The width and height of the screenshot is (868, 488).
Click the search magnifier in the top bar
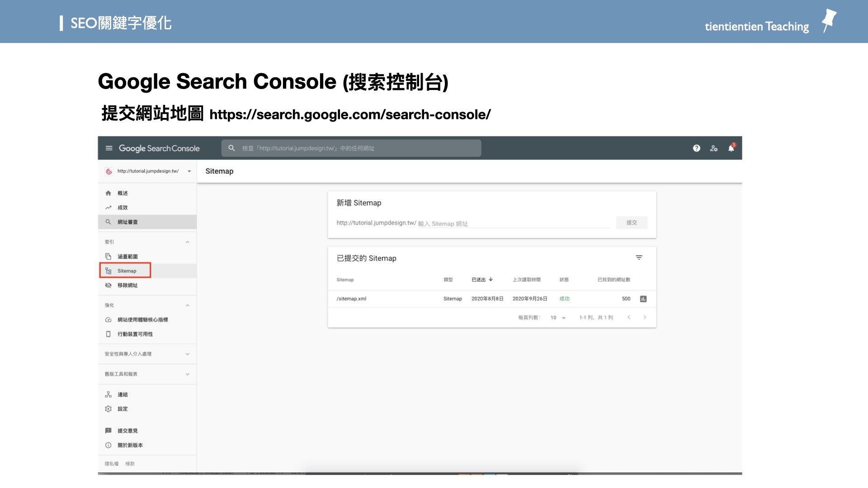coord(231,148)
